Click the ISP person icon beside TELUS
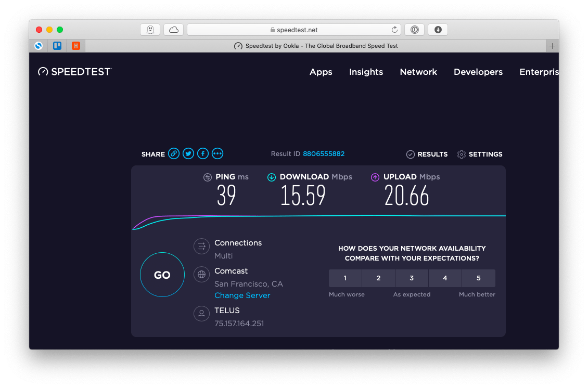This screenshot has height=388, width=588. click(x=201, y=314)
